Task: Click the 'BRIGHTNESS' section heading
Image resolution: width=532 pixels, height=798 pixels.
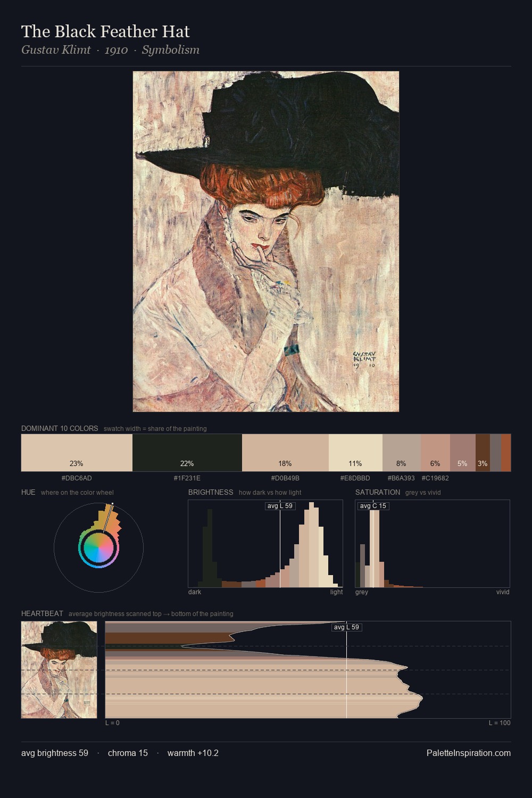Action: [211, 492]
